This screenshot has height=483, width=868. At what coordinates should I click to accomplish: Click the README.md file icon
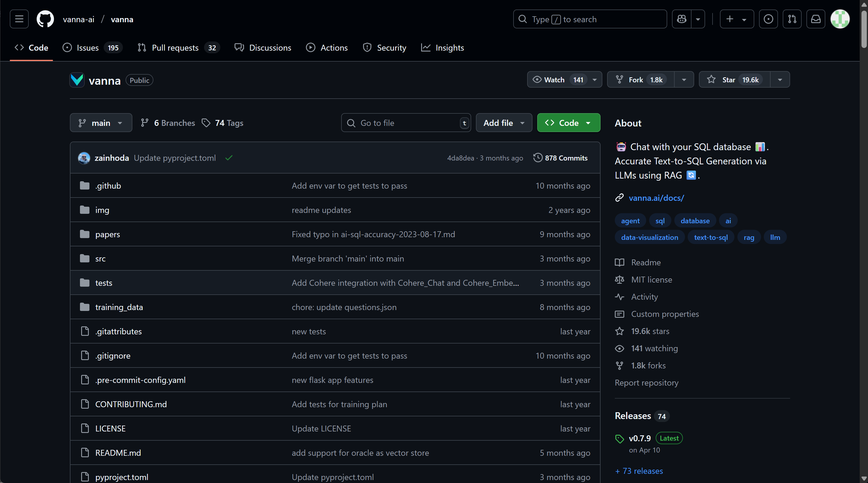point(85,453)
